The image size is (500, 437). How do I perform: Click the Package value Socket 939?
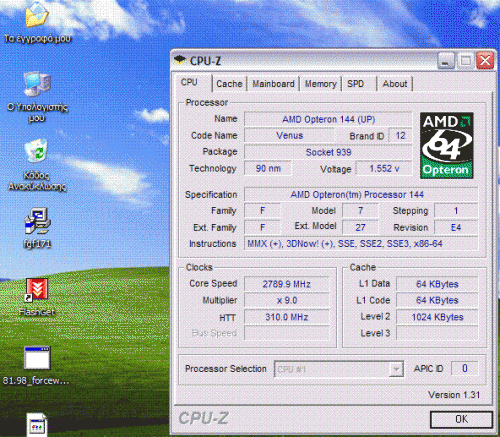[328, 152]
